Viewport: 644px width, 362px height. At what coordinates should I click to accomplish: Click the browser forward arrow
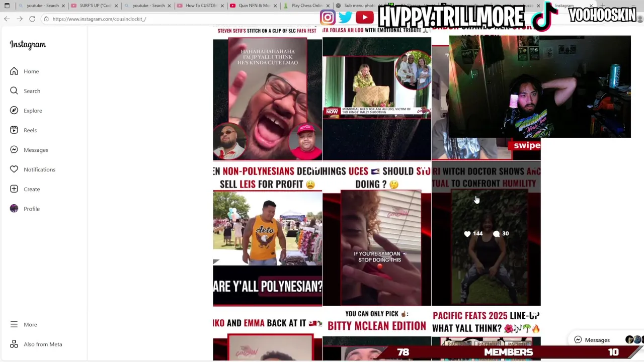pos(20,19)
